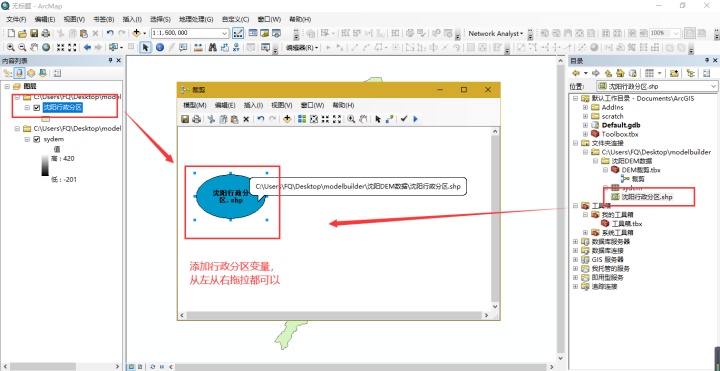Click the New document icon in ArcMap toolbar
Image resolution: width=720 pixels, height=371 pixels.
[11, 34]
